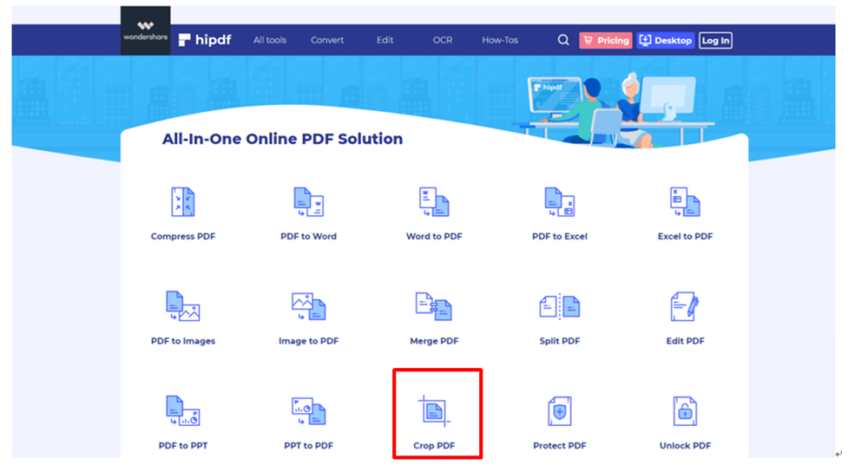The image size is (868, 472).
Task: Open the Convert menu in navbar
Action: point(327,40)
